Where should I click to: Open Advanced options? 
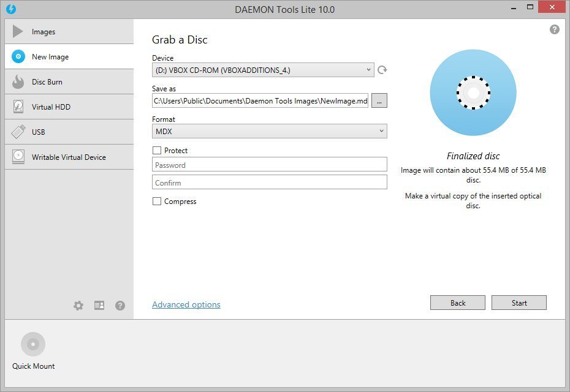[x=186, y=304]
